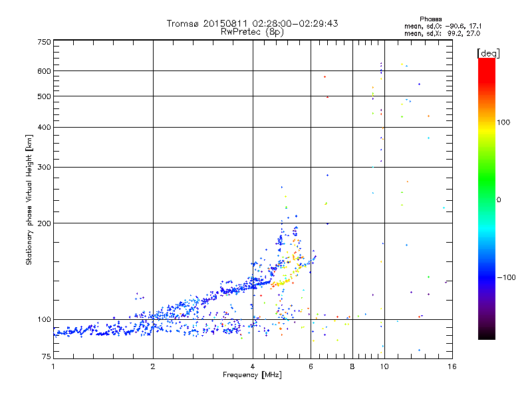The width and height of the screenshot is (532, 399).
Task: Click the colorbar tick label '0'
Action: (x=499, y=199)
